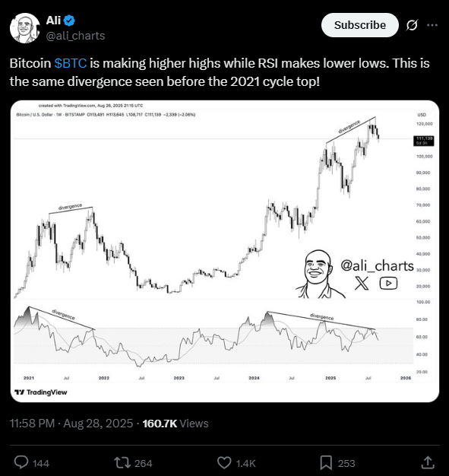The width and height of the screenshot is (449, 476).
Task: Click the 264 reposts count
Action: click(x=143, y=464)
